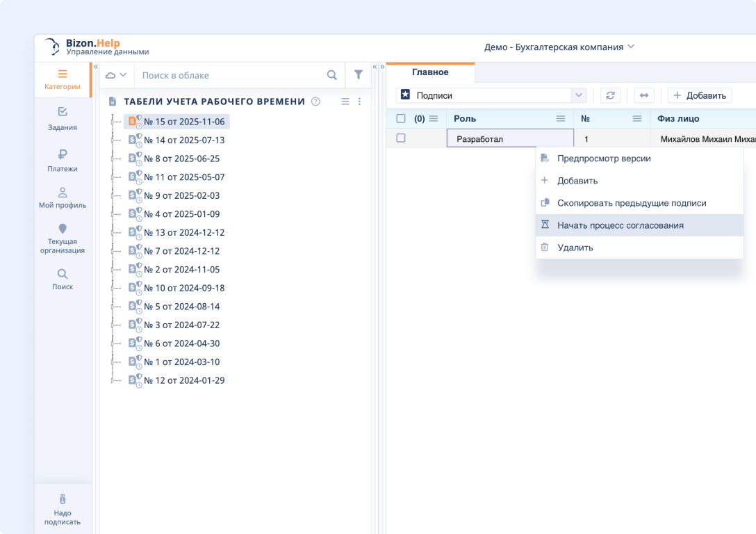756x534 pixels.
Task: Go to Платежи payments section
Action: [x=63, y=160]
